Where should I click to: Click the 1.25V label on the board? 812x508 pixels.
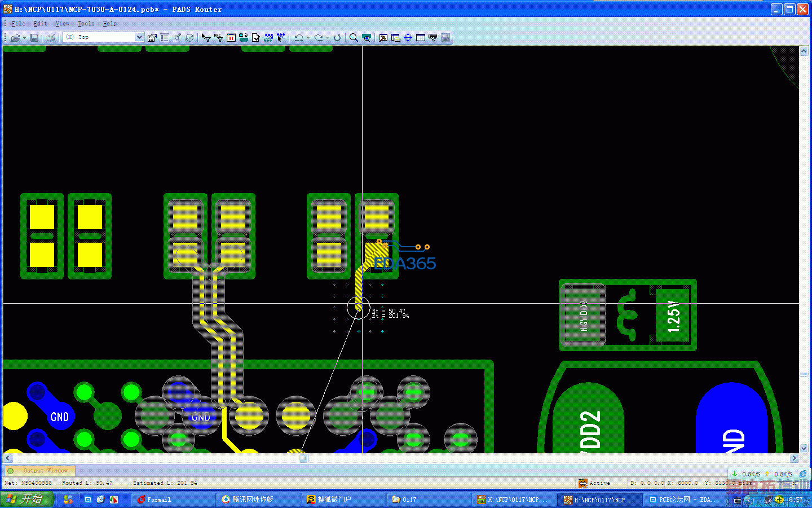(x=673, y=317)
